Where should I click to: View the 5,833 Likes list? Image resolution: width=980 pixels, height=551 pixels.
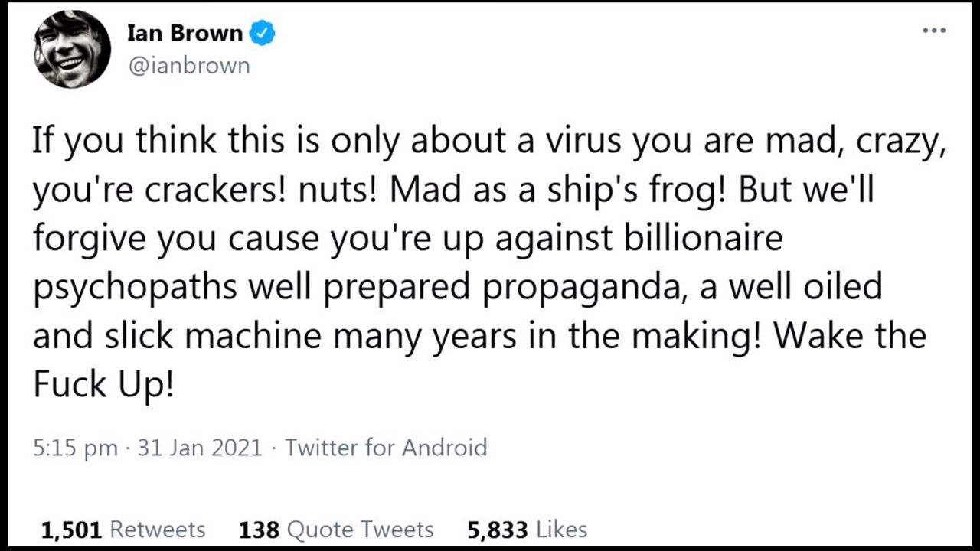pyautogui.click(x=527, y=530)
